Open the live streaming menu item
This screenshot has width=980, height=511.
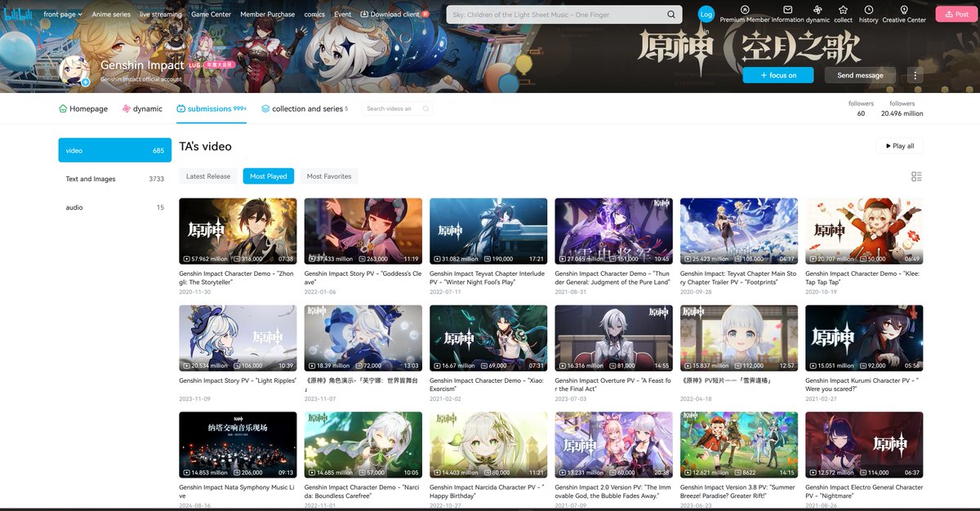click(x=161, y=15)
